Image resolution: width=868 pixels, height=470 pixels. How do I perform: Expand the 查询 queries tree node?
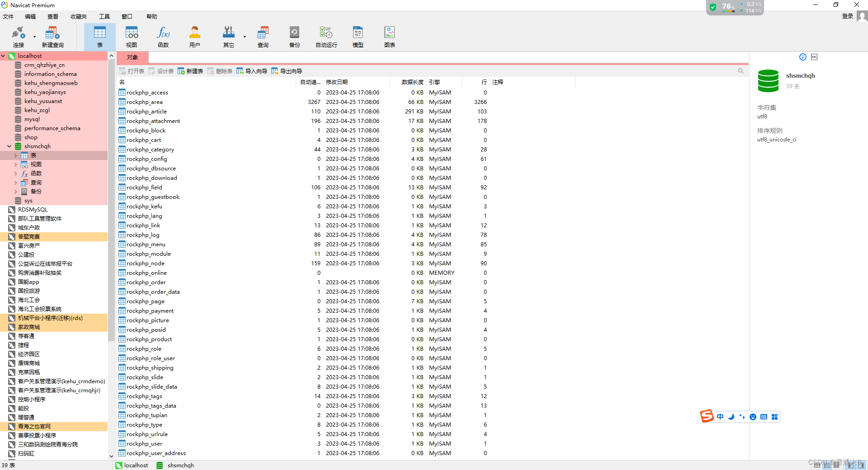click(x=16, y=183)
